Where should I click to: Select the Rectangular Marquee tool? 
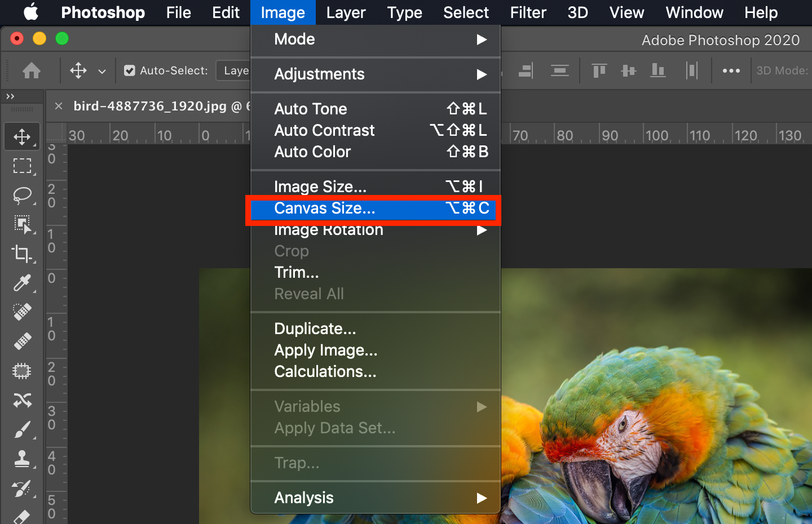(x=22, y=166)
